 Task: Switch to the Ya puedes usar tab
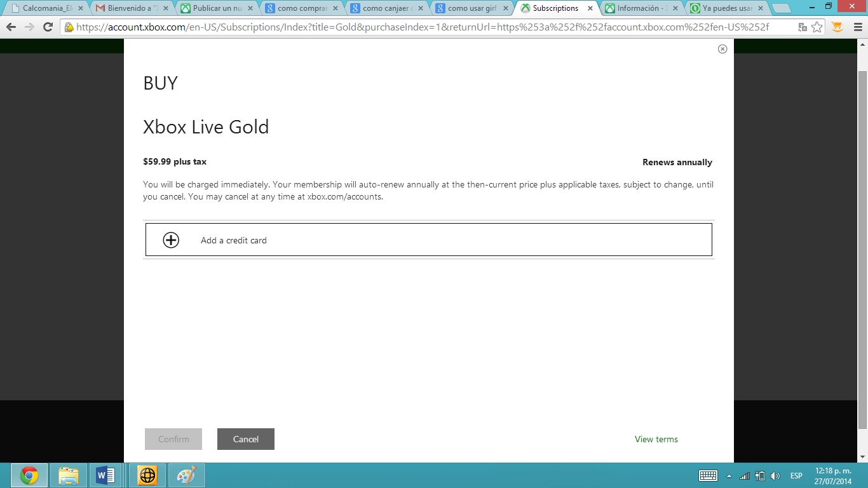[x=726, y=8]
